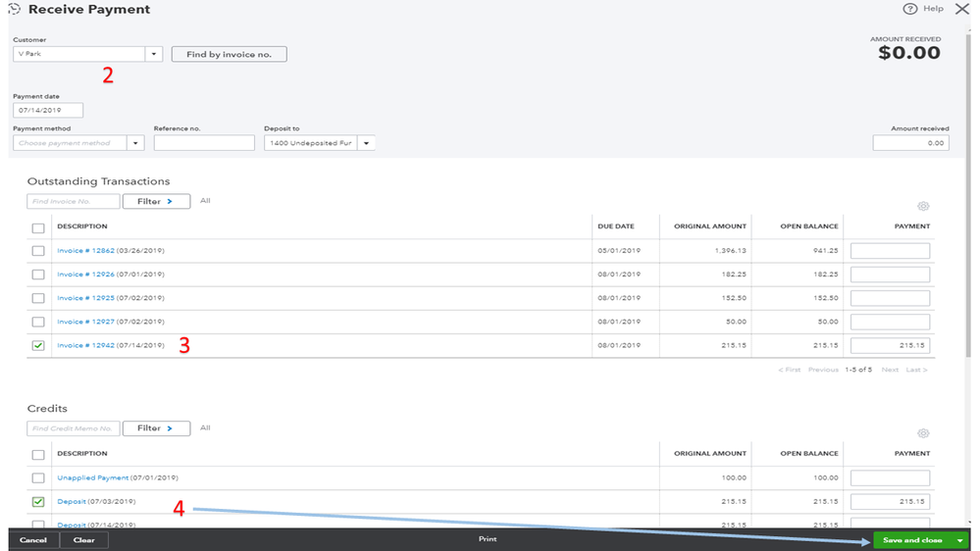
Task: Click payment field for Invoice 12862
Action: 890,251
